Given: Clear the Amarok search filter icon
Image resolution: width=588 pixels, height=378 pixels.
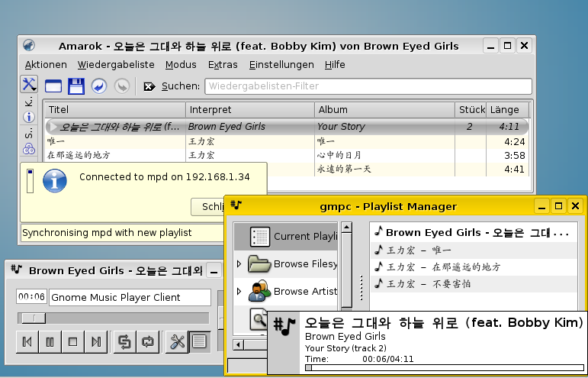Looking at the screenshot, I should 149,87.
